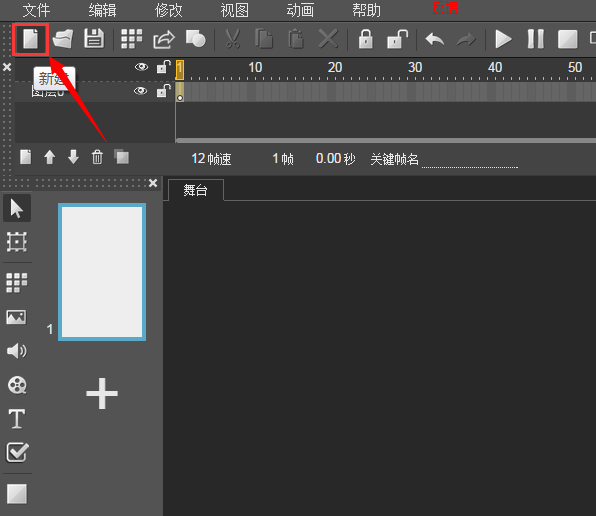Select the film reel video tool
Viewport: 596px width, 516px height.
[17, 385]
